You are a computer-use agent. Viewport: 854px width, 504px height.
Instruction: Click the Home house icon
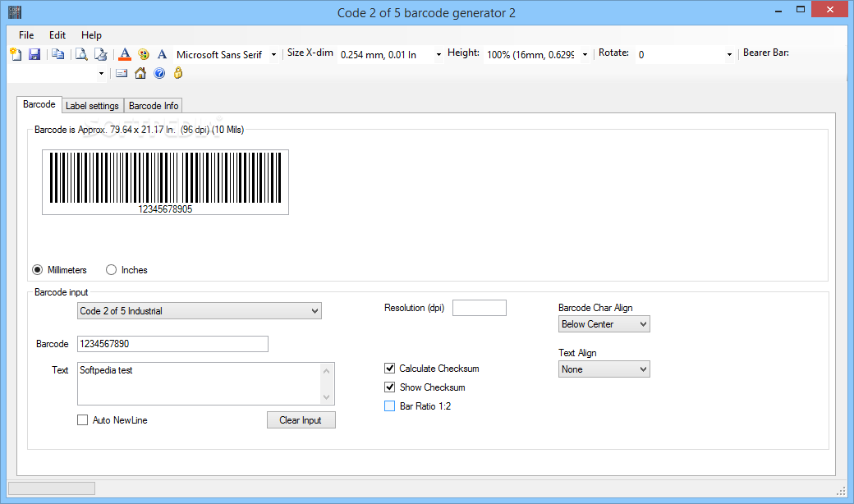[140, 74]
